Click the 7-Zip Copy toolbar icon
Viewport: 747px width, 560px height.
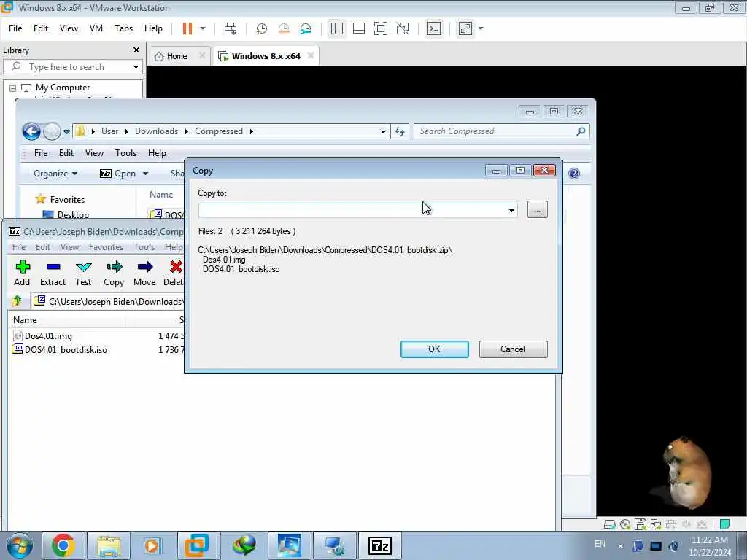(114, 273)
